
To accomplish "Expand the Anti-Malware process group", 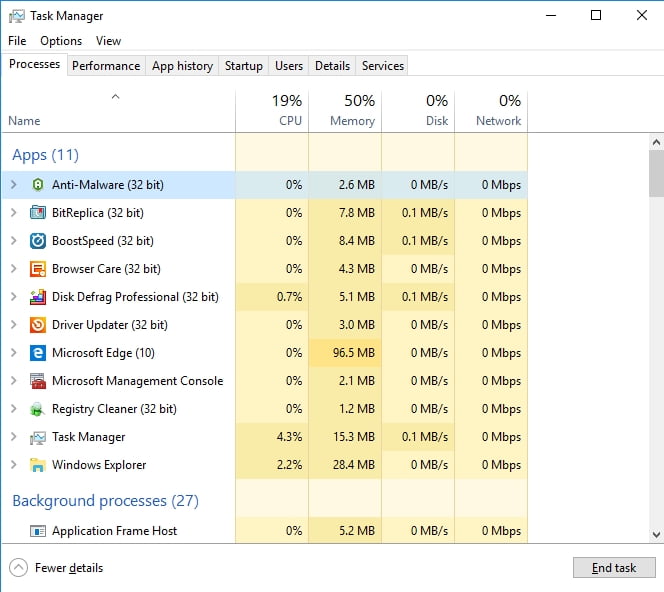I will tap(14, 185).
